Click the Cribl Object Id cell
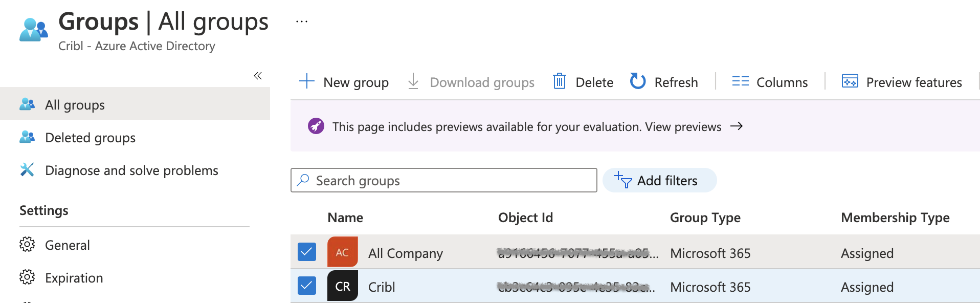Viewport: 980px width, 303px height. [x=576, y=287]
